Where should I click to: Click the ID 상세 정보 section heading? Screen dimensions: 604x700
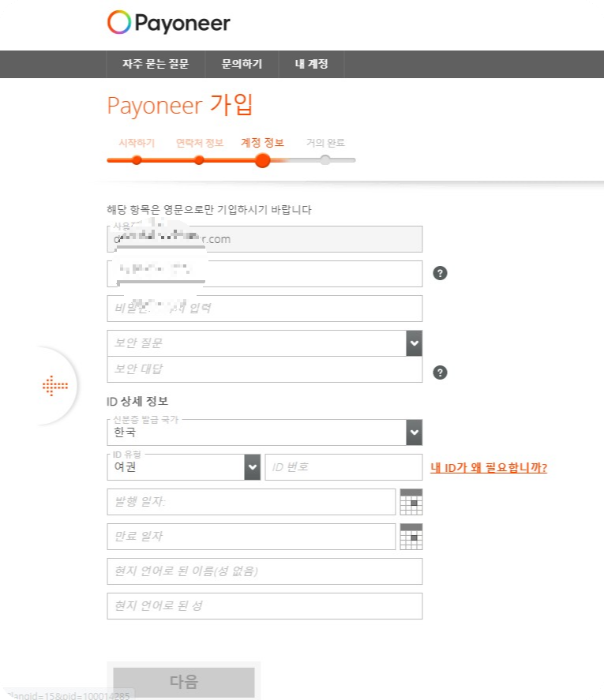pyautogui.click(x=137, y=402)
